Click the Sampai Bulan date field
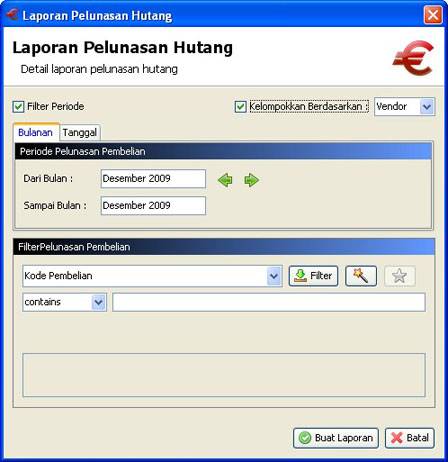The height and width of the screenshot is (462, 448). coord(153,206)
